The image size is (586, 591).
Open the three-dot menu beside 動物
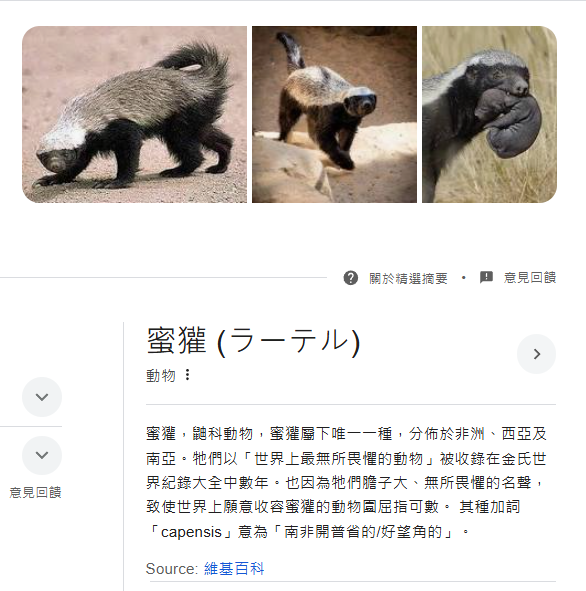[187, 375]
